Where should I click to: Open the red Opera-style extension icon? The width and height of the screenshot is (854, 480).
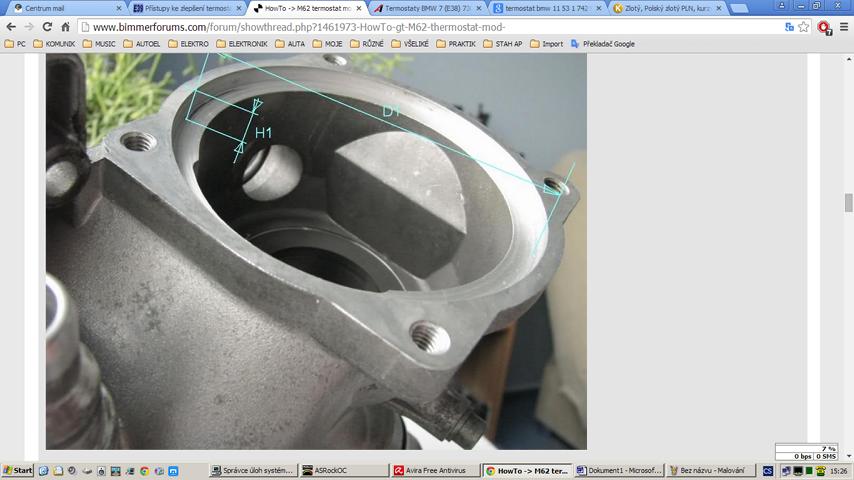pyautogui.click(x=824, y=27)
